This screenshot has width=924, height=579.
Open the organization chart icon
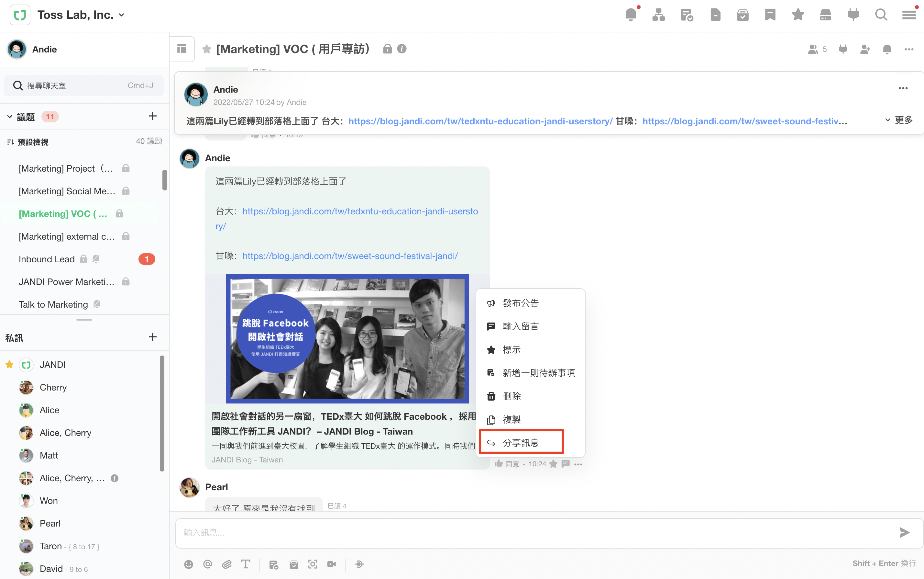point(658,15)
